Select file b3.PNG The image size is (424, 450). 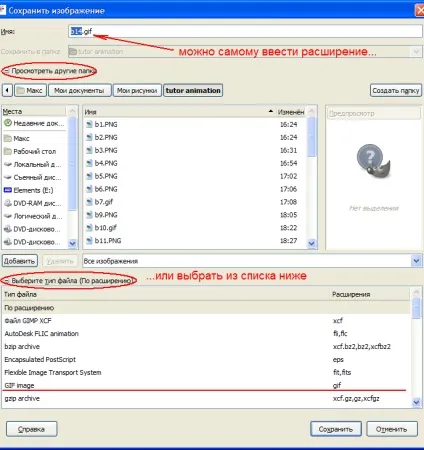point(195,150)
